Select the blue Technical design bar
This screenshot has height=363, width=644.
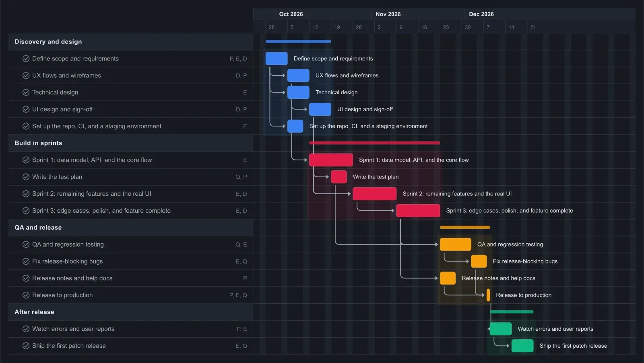[x=298, y=93]
